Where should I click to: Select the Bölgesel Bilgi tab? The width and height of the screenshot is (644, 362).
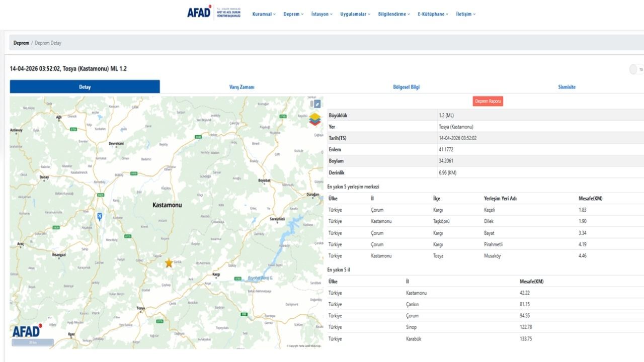406,87
